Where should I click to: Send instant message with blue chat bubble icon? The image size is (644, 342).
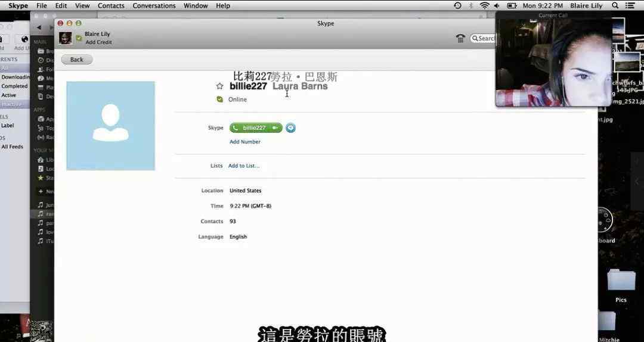click(290, 128)
